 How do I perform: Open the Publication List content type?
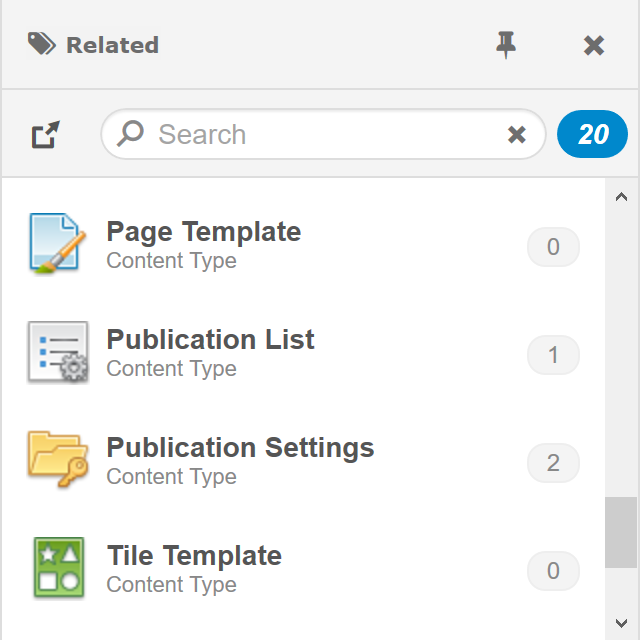(210, 340)
